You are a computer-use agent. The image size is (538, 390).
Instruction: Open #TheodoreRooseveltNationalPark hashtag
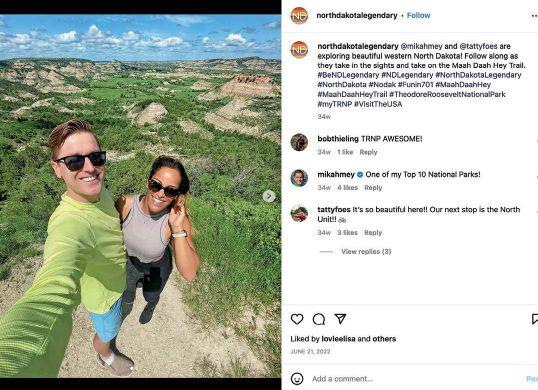point(447,94)
